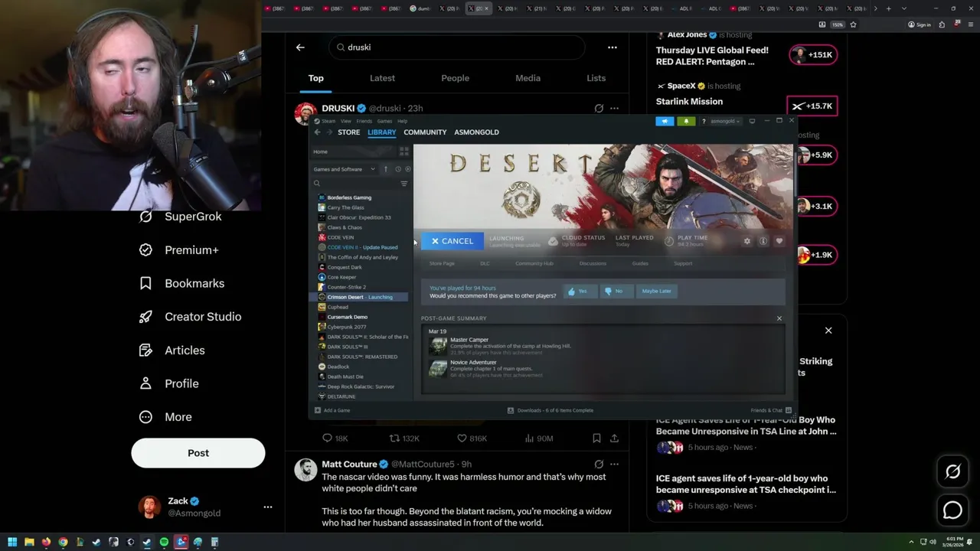980x551 pixels.
Task: Click the Master Camper achievement thumbnail
Action: [x=438, y=346]
